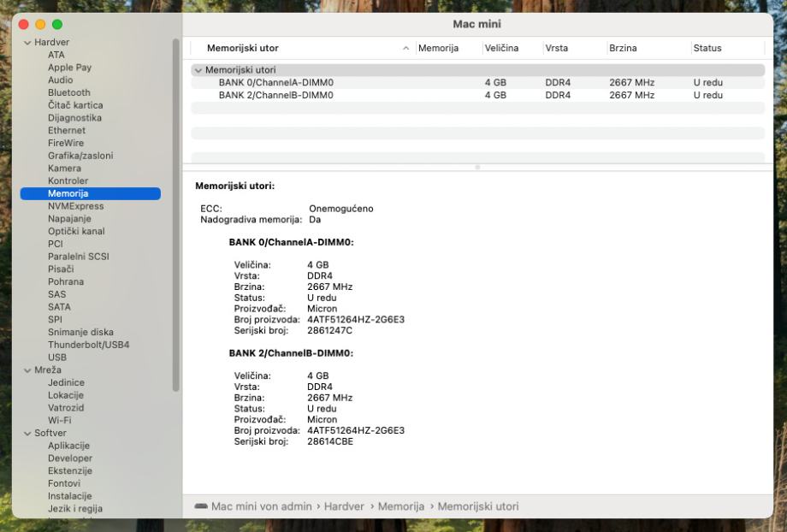Select Thunderbolt/USB4 from the hardware list
The image size is (787, 532).
pos(88,345)
